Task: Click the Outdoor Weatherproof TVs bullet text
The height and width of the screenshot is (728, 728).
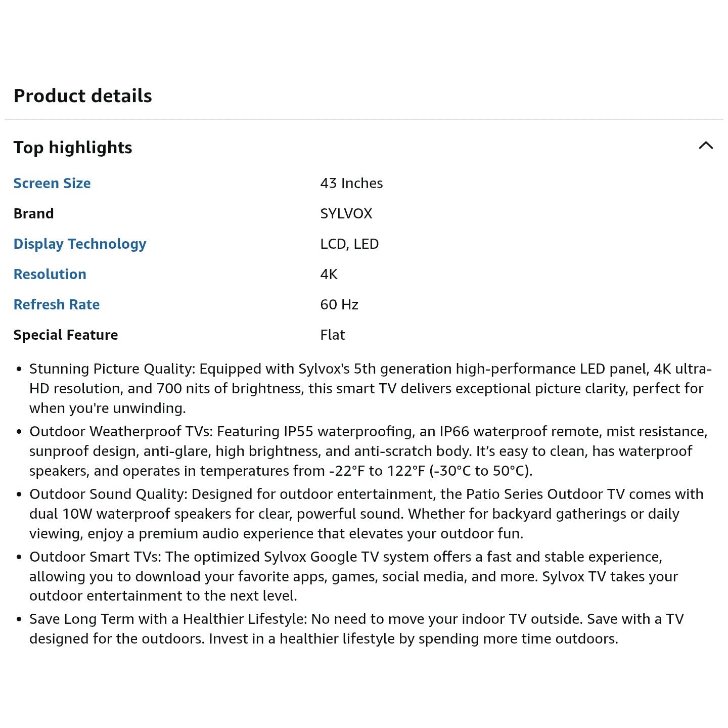Action: tap(369, 451)
